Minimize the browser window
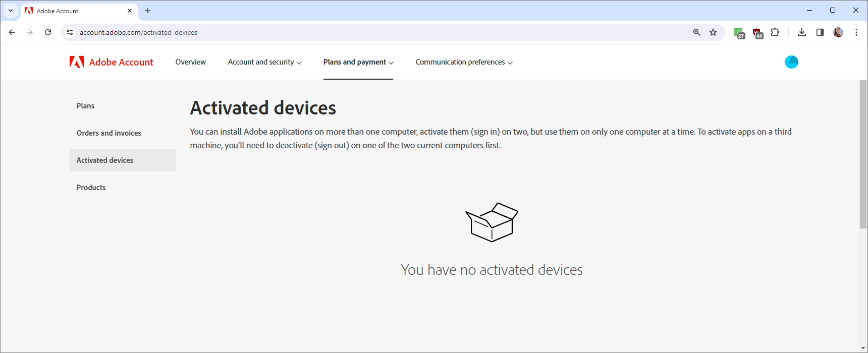The width and height of the screenshot is (868, 353). point(809,10)
